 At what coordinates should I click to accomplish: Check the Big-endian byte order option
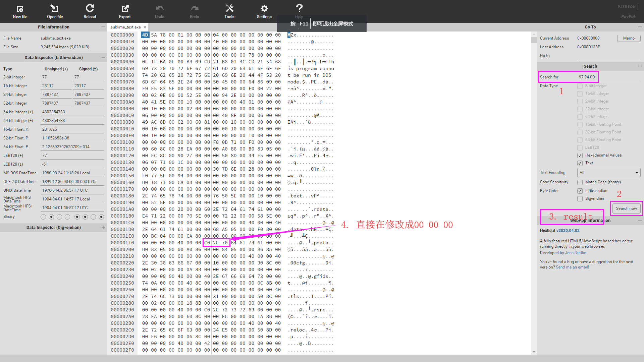(x=580, y=199)
